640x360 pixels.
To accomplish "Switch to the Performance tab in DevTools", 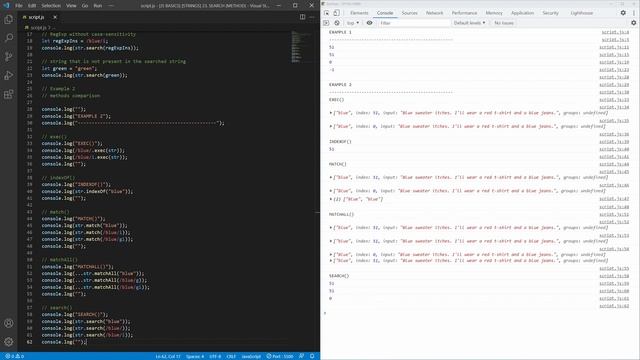I will point(464,13).
